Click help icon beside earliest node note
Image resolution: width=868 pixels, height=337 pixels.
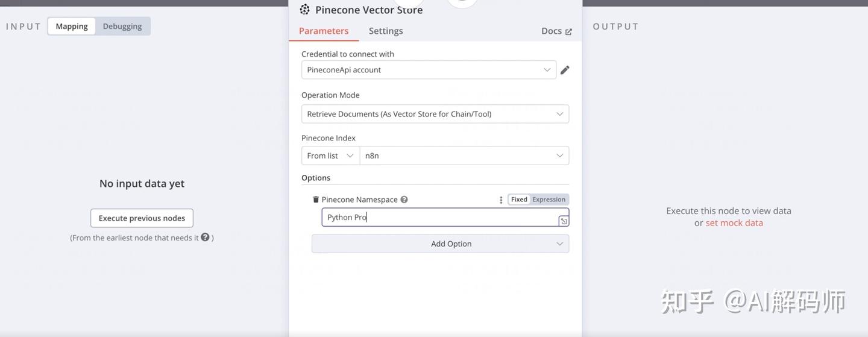205,238
